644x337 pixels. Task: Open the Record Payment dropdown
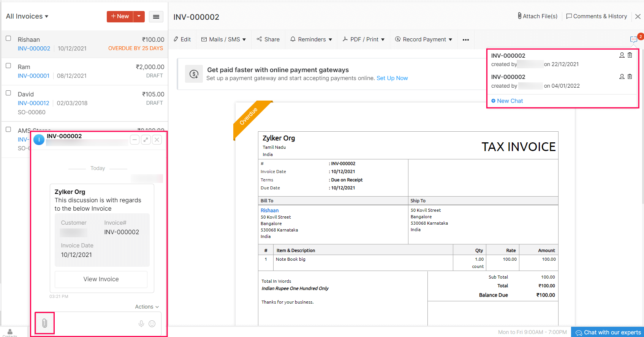pos(424,39)
